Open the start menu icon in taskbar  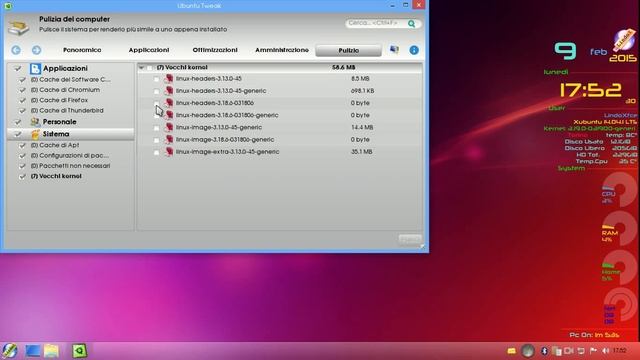click(x=9, y=351)
